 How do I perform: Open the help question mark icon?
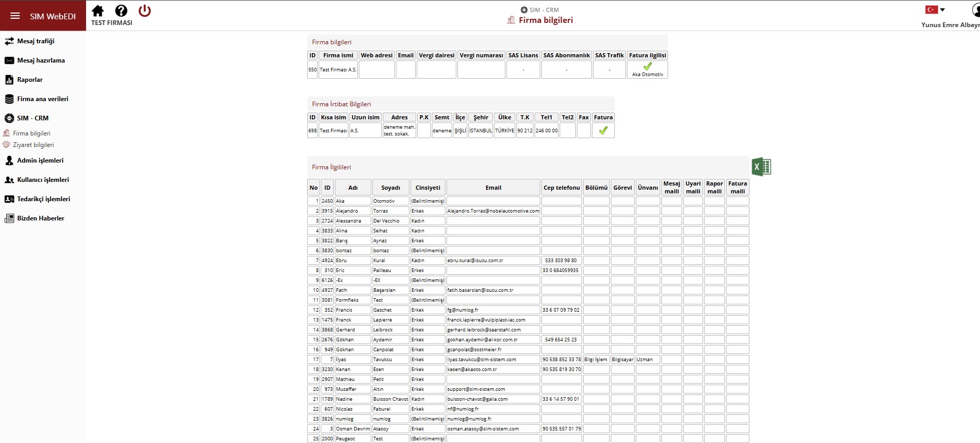[121, 10]
